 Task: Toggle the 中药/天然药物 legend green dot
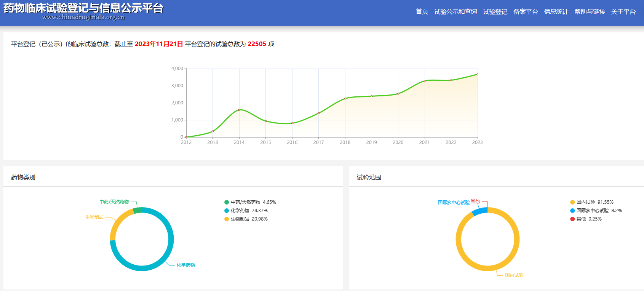(x=227, y=202)
